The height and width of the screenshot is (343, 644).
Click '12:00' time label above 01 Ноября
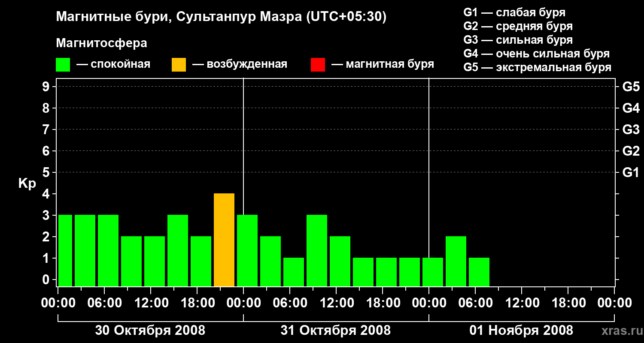pyautogui.click(x=522, y=303)
